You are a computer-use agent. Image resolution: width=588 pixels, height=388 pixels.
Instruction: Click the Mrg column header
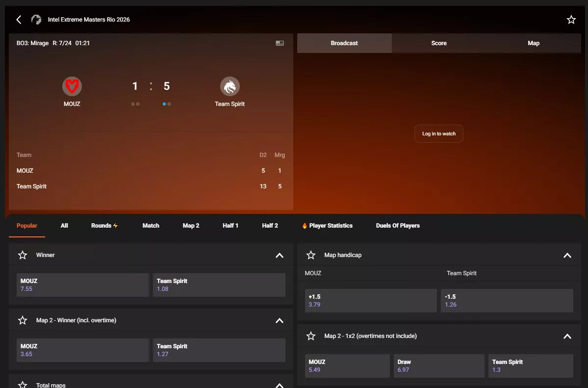point(280,155)
